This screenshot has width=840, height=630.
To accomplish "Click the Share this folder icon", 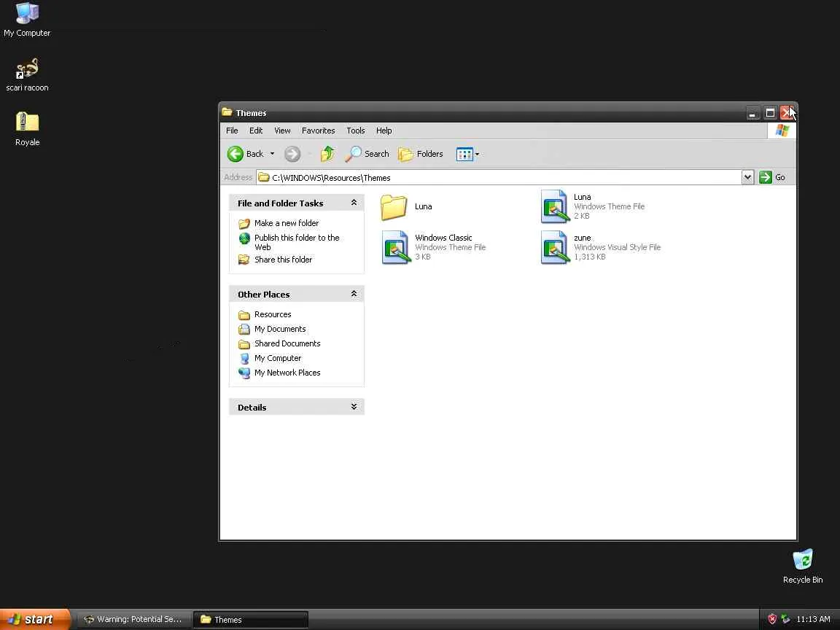I will [x=244, y=260].
